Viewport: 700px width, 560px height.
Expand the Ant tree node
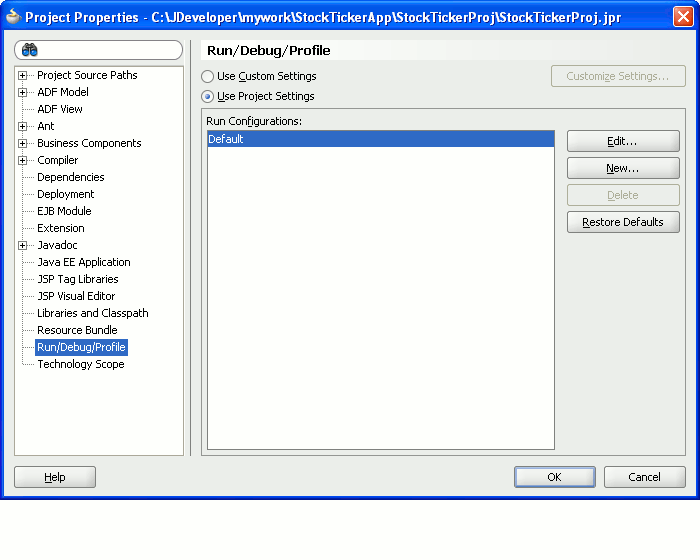(x=23, y=127)
